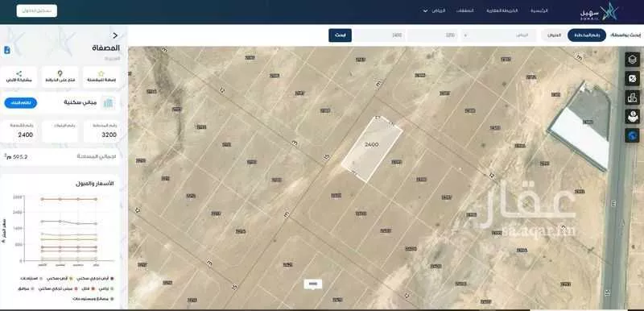Screen dimensions: 644x311
Task: Click the highlighted parcel 2400 on map
Action: 372,149
